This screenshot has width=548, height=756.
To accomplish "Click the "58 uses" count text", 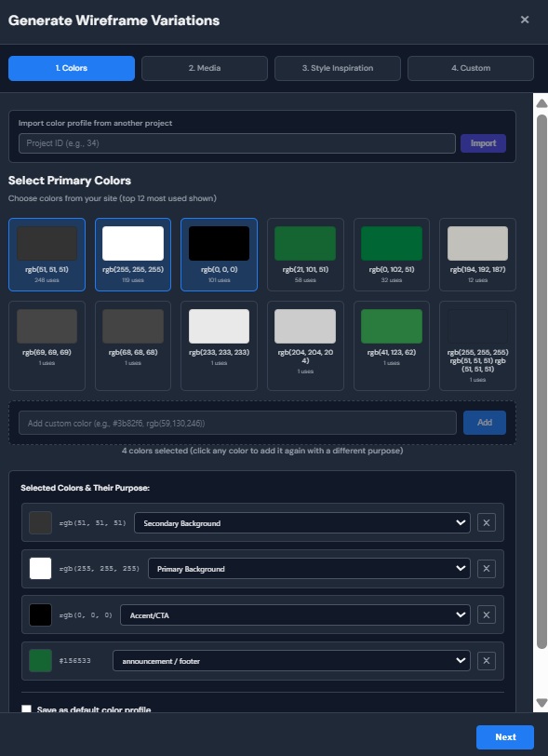I will click(305, 280).
